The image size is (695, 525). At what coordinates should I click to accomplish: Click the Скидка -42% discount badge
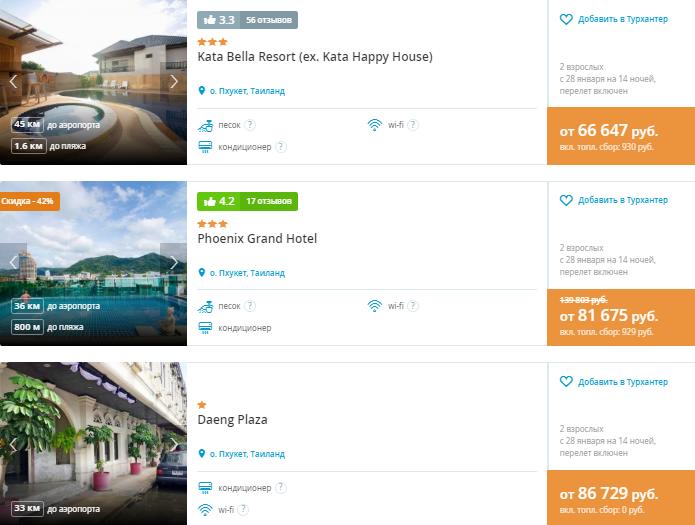tap(29, 201)
